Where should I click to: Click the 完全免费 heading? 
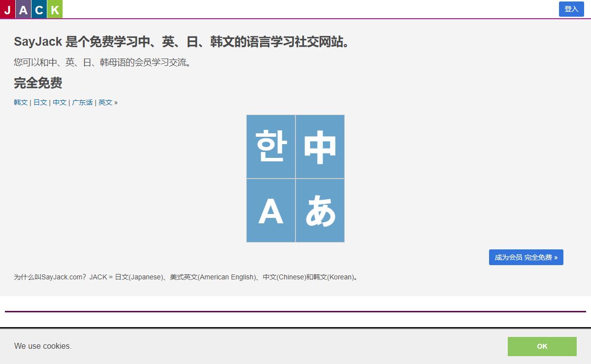(38, 83)
